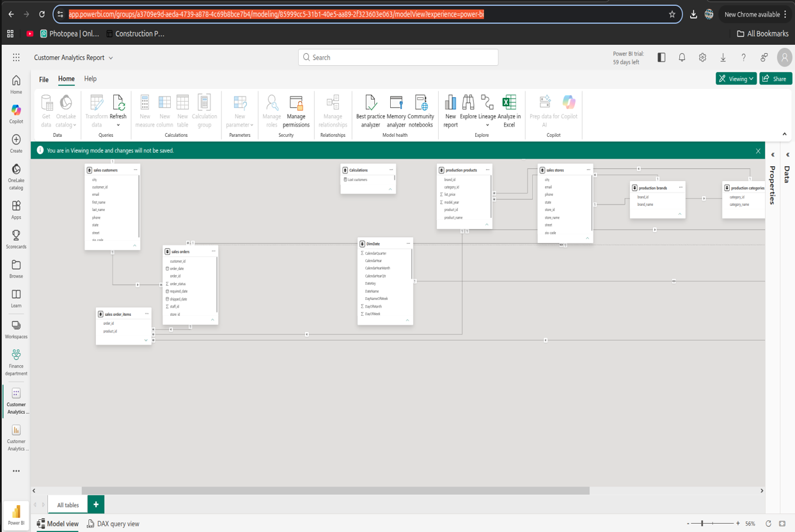Click the Share button
Image resolution: width=795 pixels, height=532 pixels.
tap(775, 79)
